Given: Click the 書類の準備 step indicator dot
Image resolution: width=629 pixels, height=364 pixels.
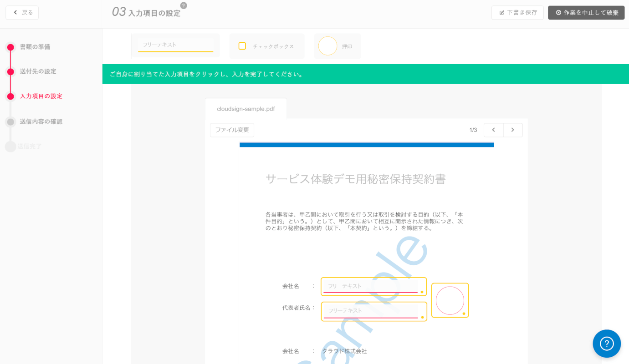Looking at the screenshot, I should [10, 46].
